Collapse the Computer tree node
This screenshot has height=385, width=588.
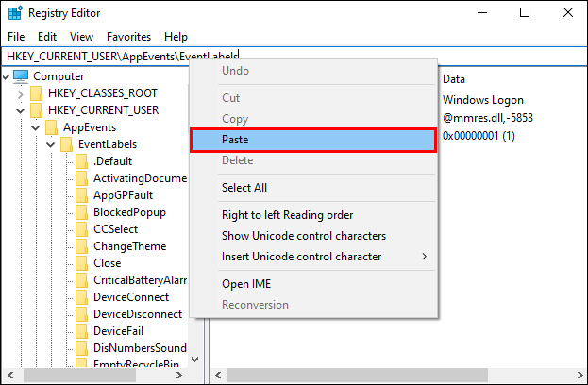coord(6,76)
